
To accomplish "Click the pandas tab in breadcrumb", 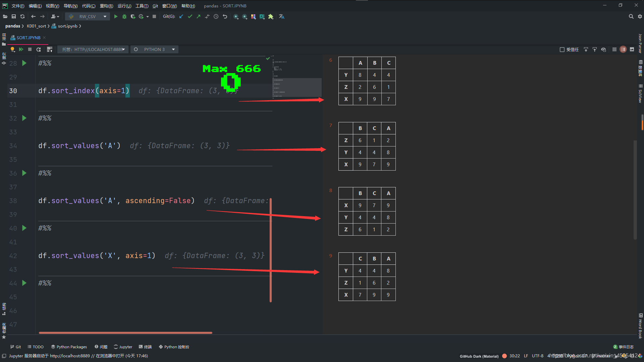I will [13, 26].
